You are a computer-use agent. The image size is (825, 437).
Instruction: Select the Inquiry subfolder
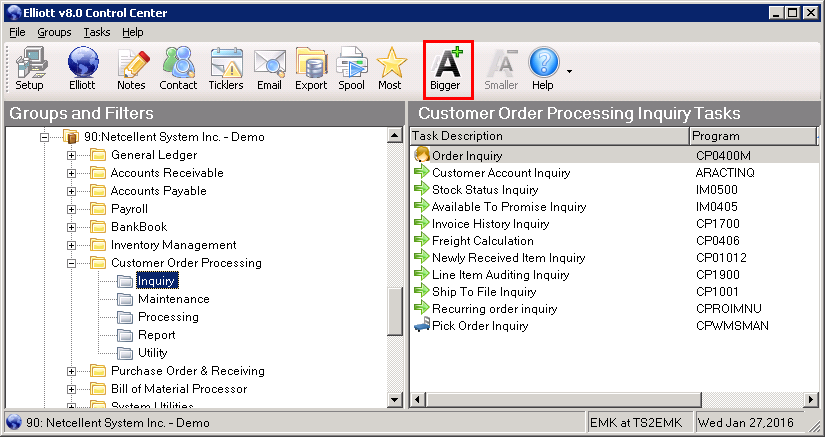point(156,281)
